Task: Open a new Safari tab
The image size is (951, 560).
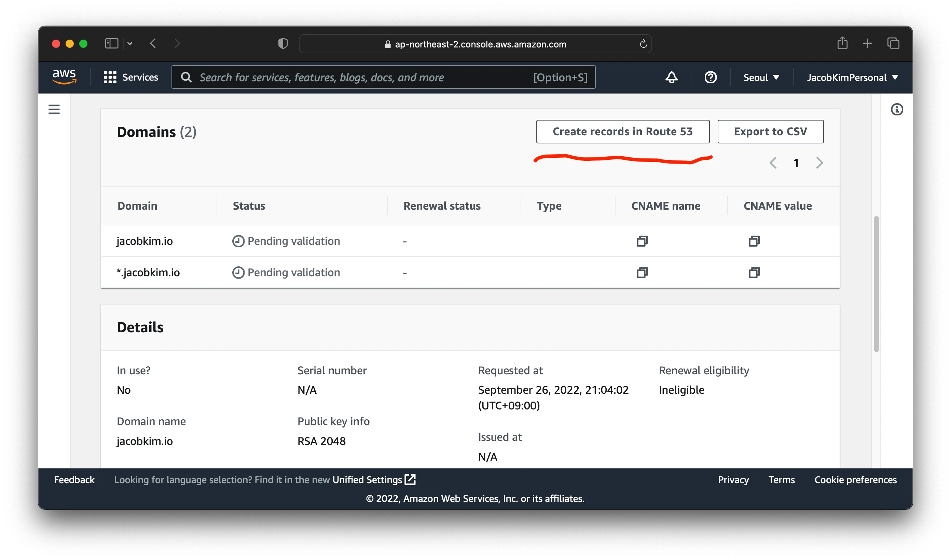Action: click(x=868, y=43)
